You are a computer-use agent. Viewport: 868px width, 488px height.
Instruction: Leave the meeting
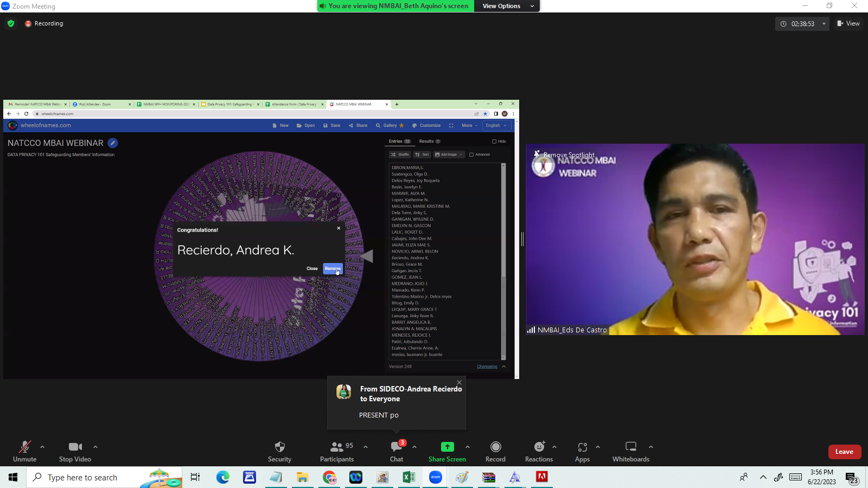[844, 452]
